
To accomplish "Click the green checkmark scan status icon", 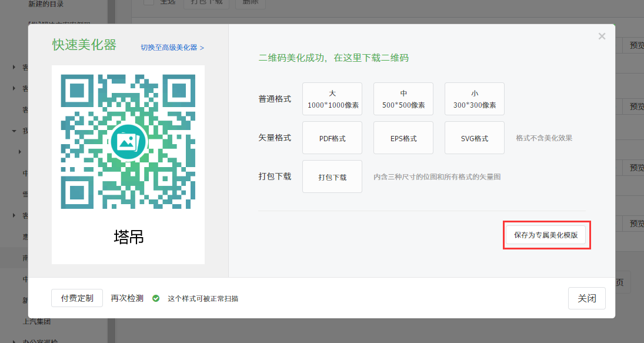I will pyautogui.click(x=156, y=298).
